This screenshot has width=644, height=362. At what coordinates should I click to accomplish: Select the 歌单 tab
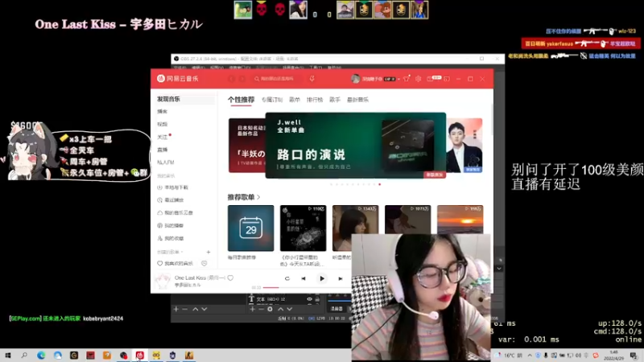tap(295, 100)
